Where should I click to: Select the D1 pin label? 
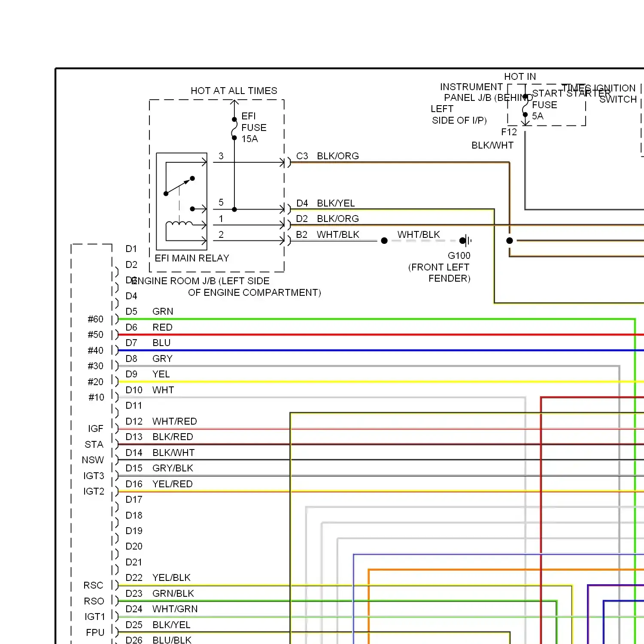tap(131, 249)
